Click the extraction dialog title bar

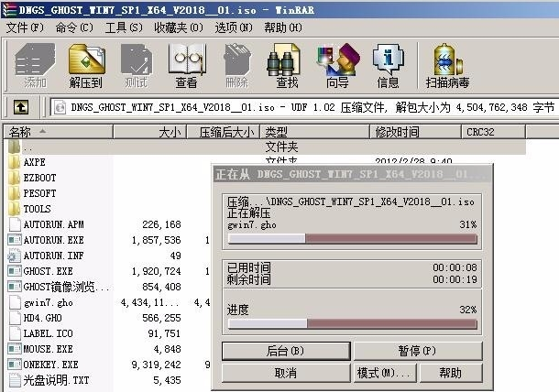(352, 174)
